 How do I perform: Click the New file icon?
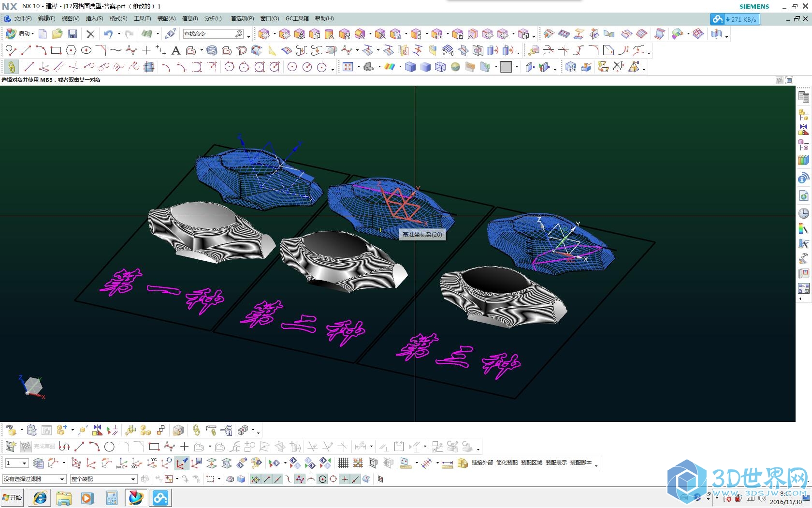(43, 34)
